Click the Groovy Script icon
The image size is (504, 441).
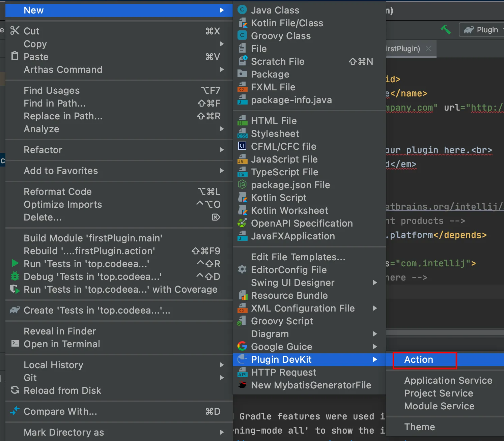242,321
